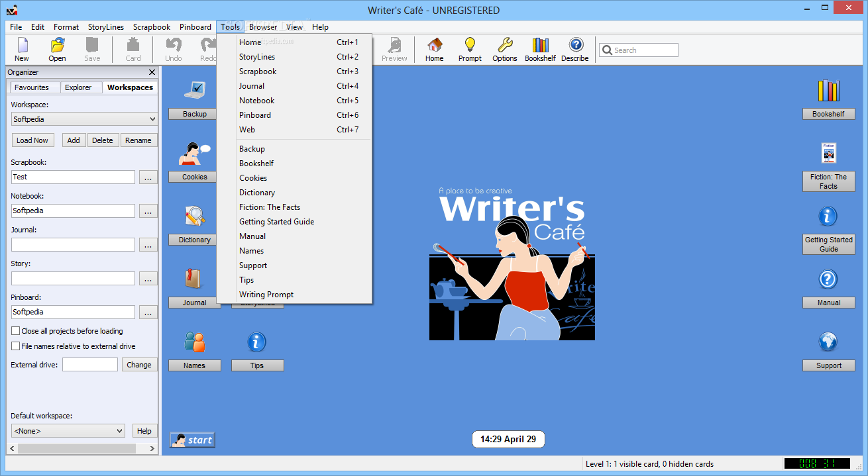
Task: Close the Organizer panel
Action: (x=152, y=72)
